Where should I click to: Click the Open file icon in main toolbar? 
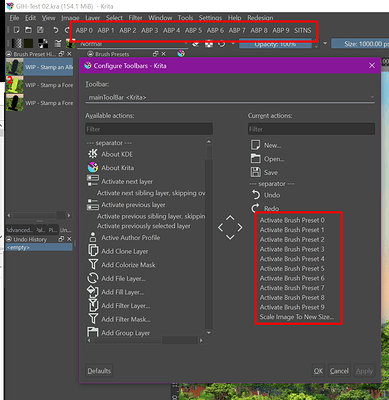click(28, 30)
